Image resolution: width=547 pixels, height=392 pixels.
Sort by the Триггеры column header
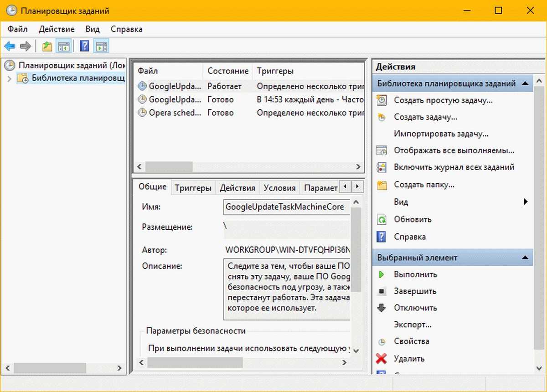pos(308,71)
